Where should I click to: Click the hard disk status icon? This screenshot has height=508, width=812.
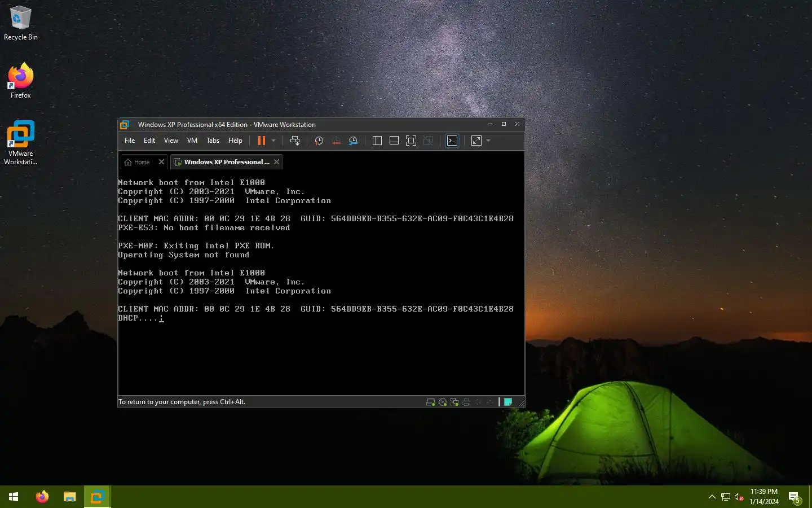pyautogui.click(x=431, y=402)
